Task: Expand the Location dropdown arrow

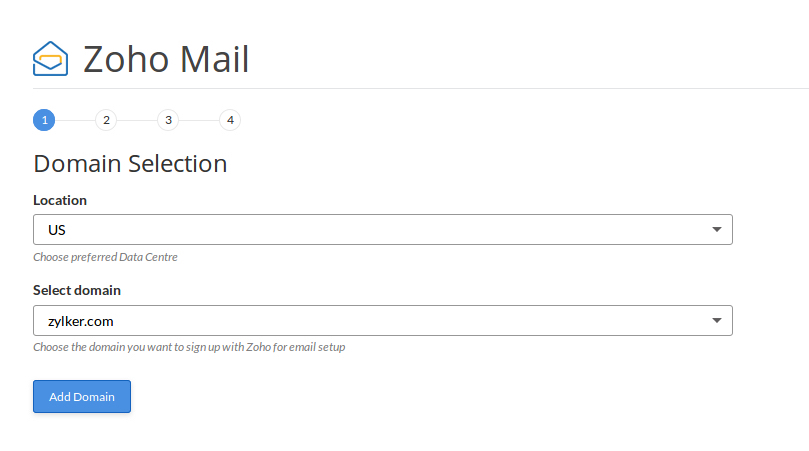Action: click(716, 230)
